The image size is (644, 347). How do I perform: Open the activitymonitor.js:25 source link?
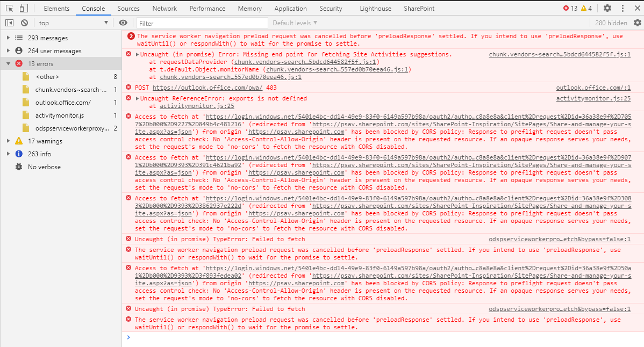pos(593,98)
